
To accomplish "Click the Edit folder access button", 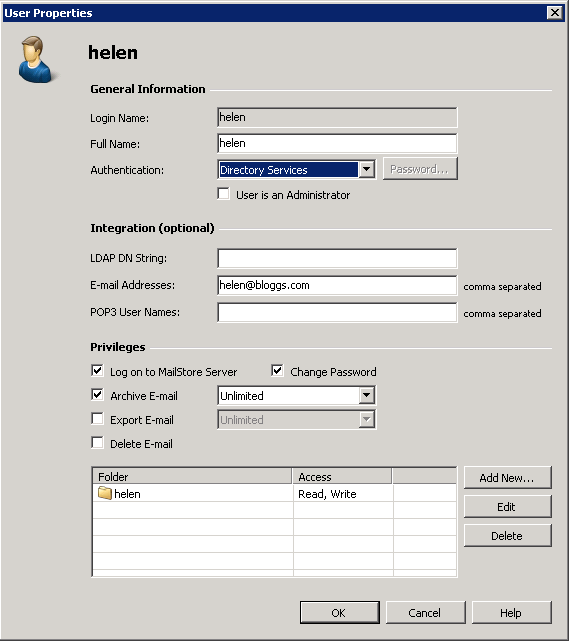I will 507,507.
